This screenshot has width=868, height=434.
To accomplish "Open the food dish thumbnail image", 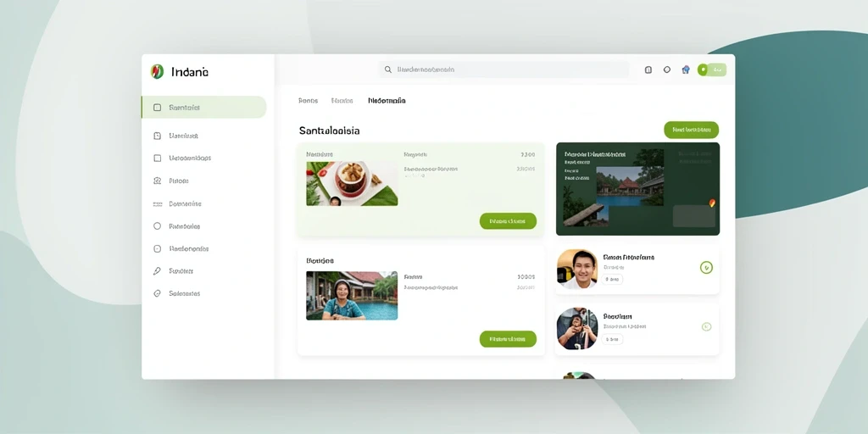I will click(352, 184).
